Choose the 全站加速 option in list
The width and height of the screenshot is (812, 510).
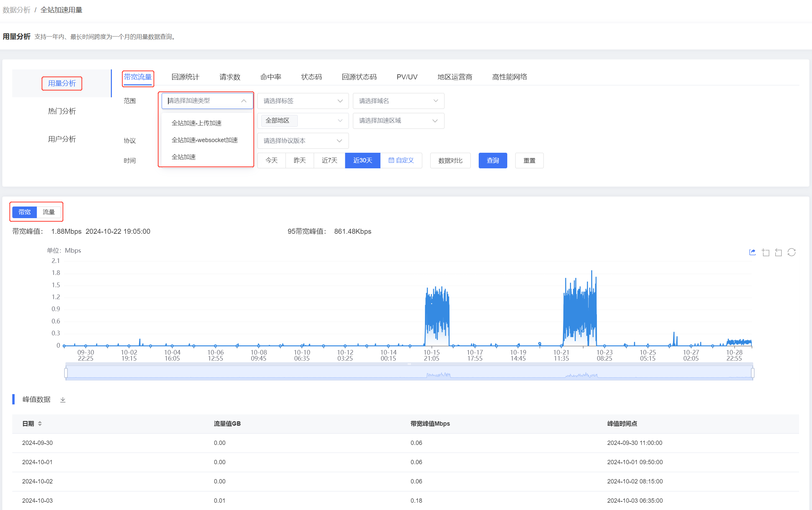click(x=207, y=157)
